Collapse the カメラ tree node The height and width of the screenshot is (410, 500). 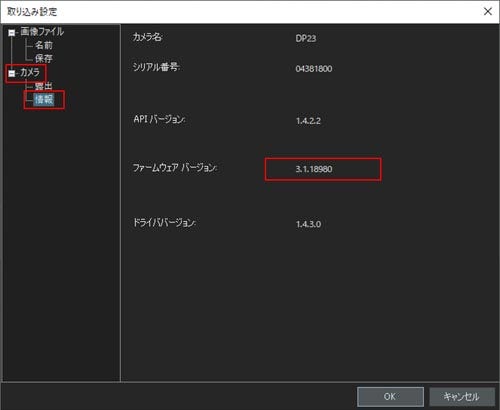pos(12,73)
